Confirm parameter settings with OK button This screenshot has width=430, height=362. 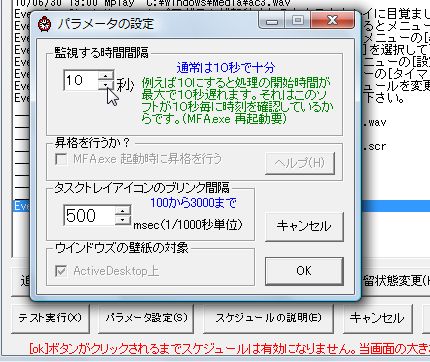[304, 271]
